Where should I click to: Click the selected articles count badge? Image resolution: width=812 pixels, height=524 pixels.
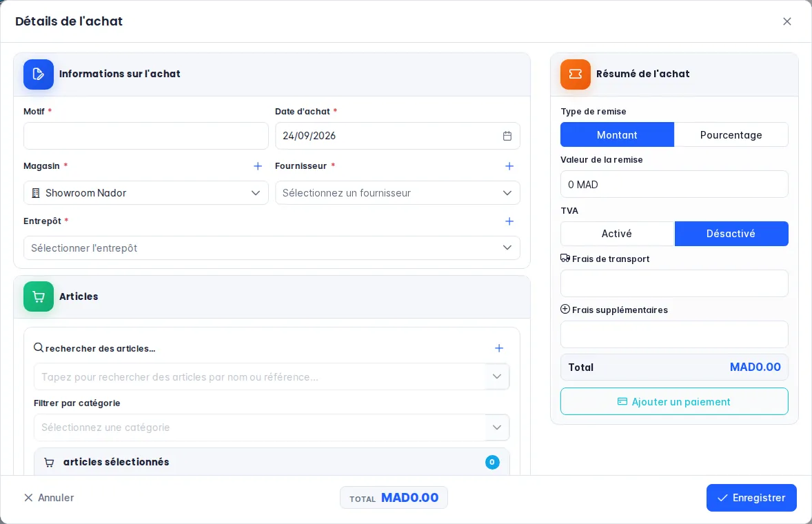click(x=492, y=462)
